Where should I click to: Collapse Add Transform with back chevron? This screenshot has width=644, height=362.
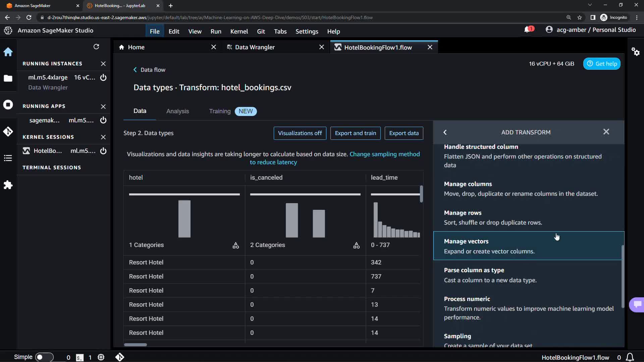(x=445, y=132)
